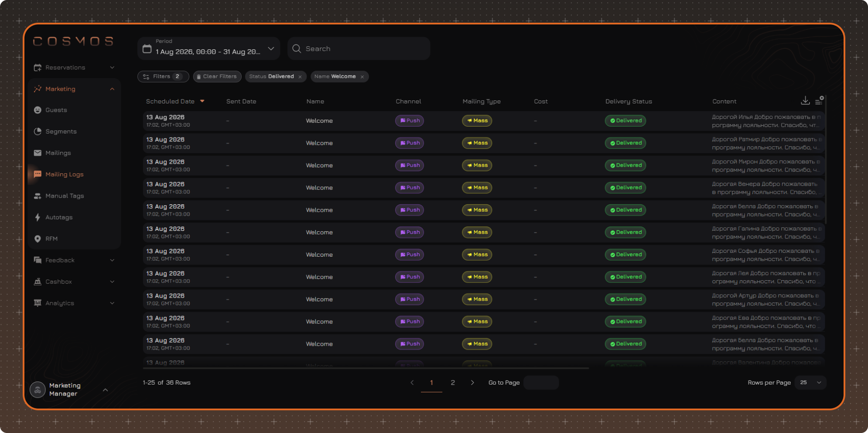868x433 pixels.
Task: Open the Filters button
Action: [x=163, y=76]
